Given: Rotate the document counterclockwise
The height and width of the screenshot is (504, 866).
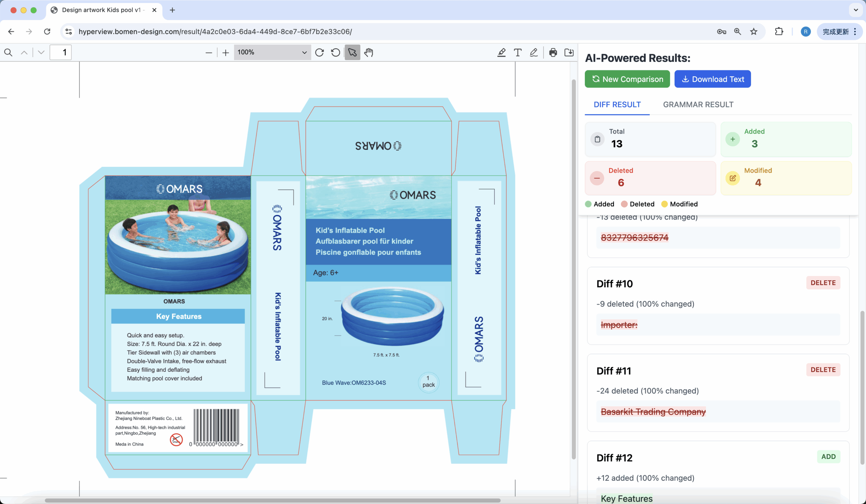Looking at the screenshot, I should tap(336, 52).
